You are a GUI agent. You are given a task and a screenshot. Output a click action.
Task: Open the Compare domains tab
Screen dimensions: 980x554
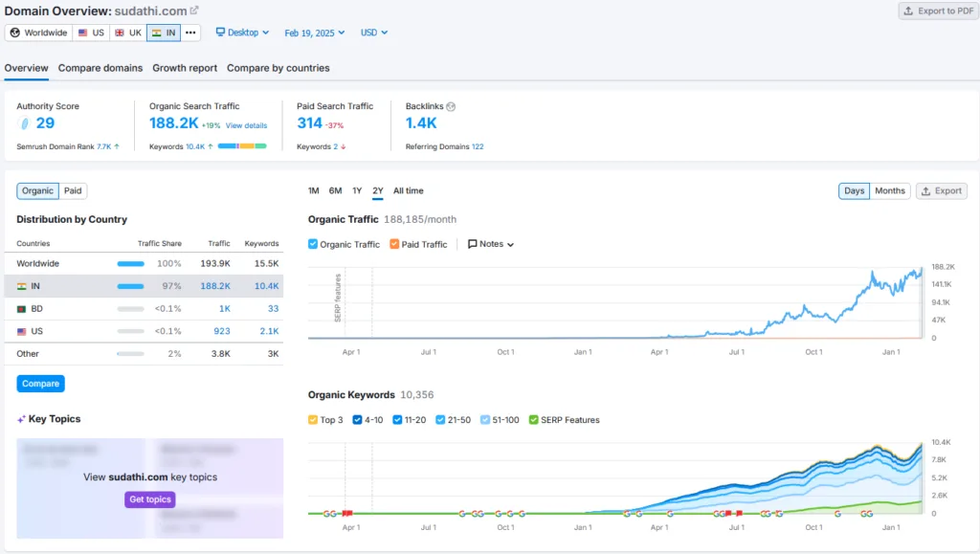point(100,68)
